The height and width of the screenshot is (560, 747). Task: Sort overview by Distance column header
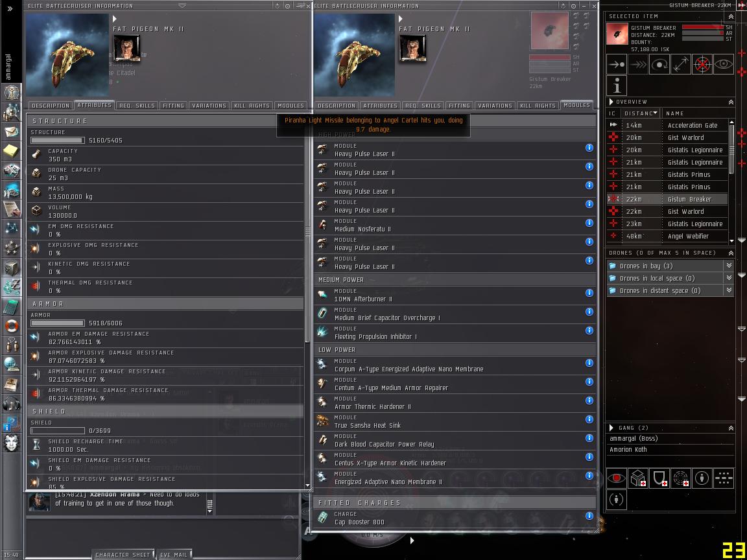(641, 113)
